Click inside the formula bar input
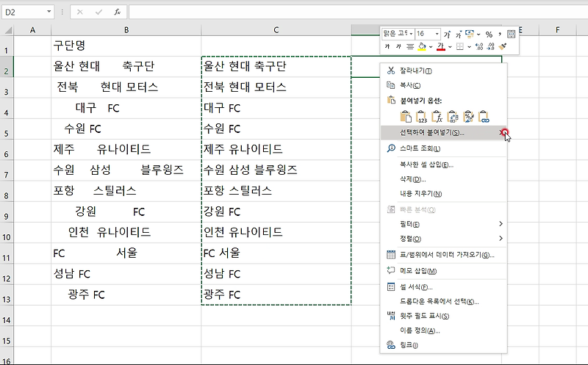This screenshot has height=365, width=588. click(x=358, y=12)
